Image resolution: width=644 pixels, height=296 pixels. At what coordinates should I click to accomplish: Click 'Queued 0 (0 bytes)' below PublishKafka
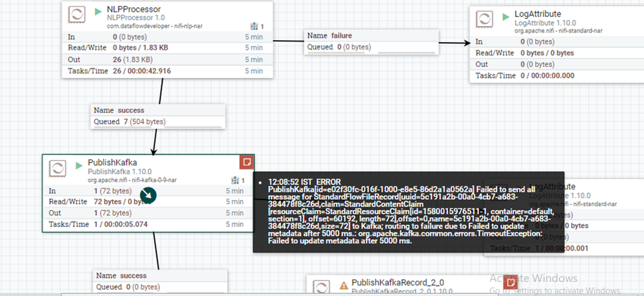(128, 287)
